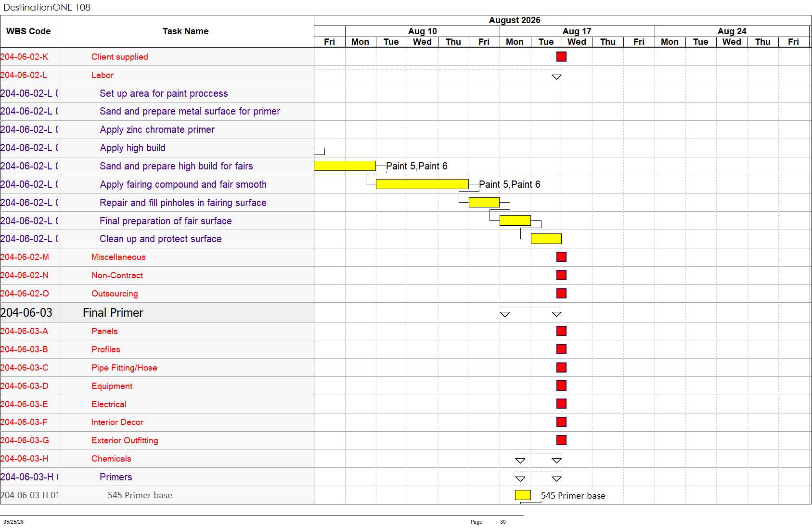Click the Primers summary end triangle marker
812x528 pixels.
coord(556,479)
